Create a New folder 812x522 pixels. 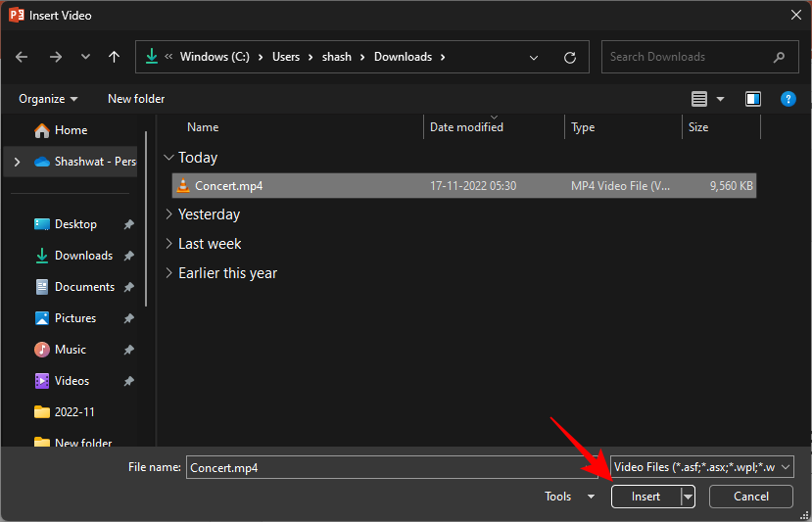136,99
